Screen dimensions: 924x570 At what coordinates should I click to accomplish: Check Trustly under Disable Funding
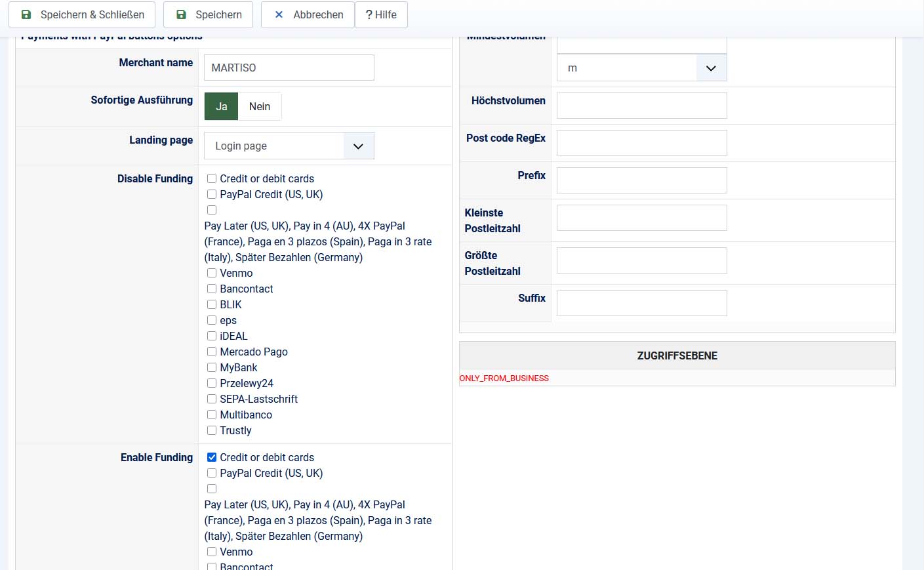pos(212,430)
